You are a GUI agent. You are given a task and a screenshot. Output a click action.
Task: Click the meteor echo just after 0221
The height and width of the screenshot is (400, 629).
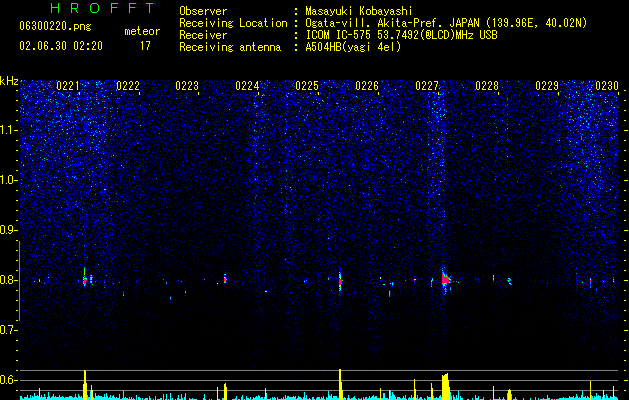coord(85,280)
